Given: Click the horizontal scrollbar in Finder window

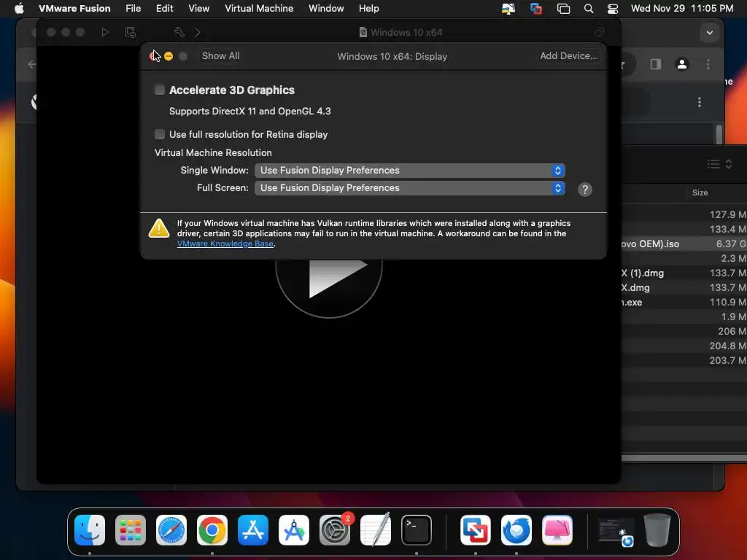Looking at the screenshot, I should [x=684, y=458].
